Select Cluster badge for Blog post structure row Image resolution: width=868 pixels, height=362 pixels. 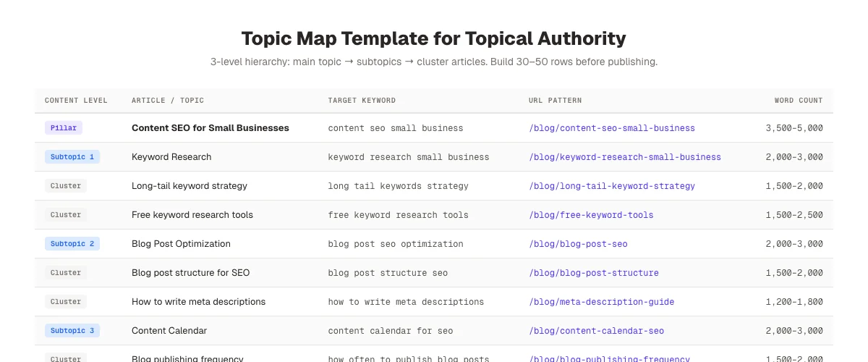pyautogui.click(x=66, y=273)
